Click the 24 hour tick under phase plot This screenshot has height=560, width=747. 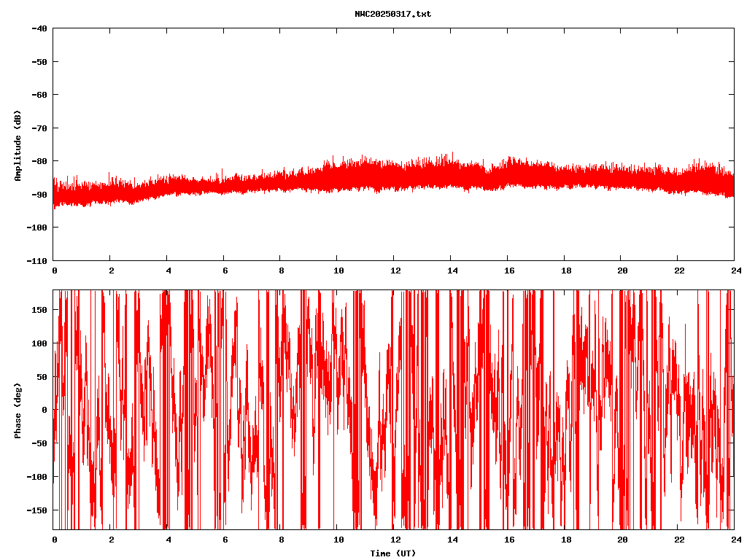tap(736, 540)
